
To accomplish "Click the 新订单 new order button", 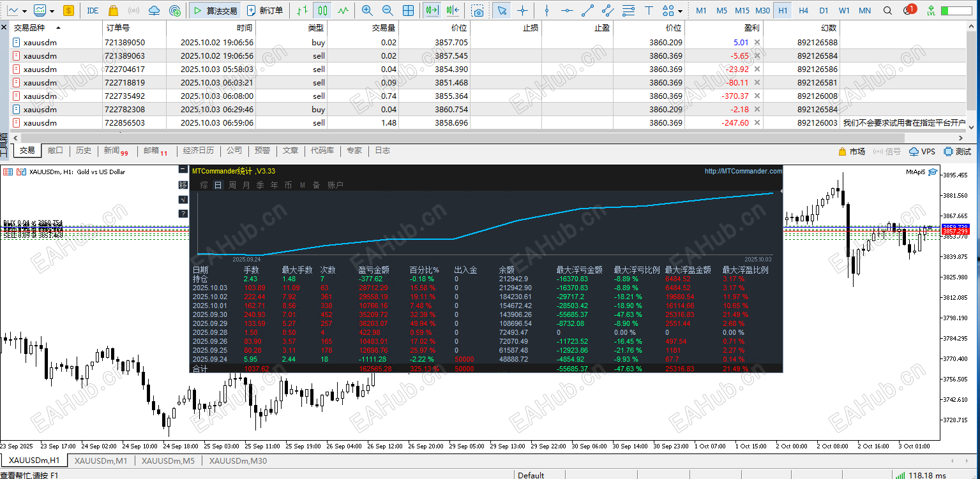I will coord(265,10).
